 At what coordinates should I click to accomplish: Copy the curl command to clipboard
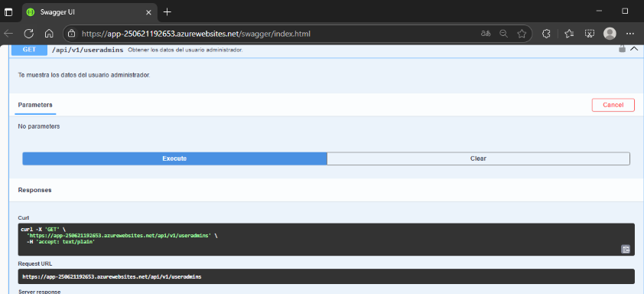[x=625, y=249]
